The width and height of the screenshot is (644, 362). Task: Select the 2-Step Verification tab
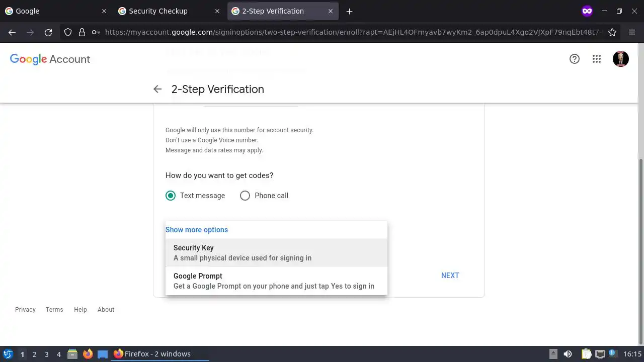(283, 11)
